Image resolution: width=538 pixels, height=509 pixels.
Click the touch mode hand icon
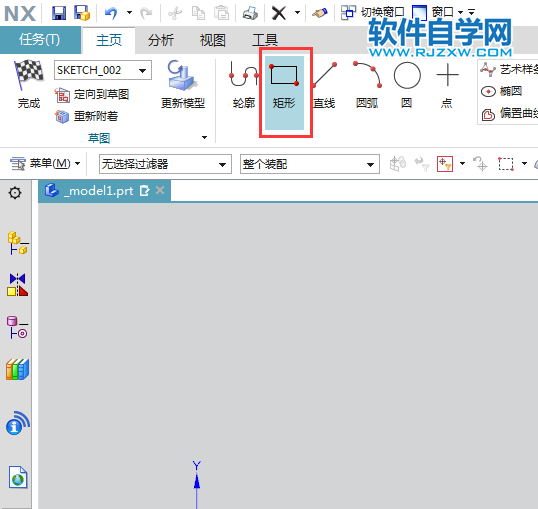[x=320, y=13]
